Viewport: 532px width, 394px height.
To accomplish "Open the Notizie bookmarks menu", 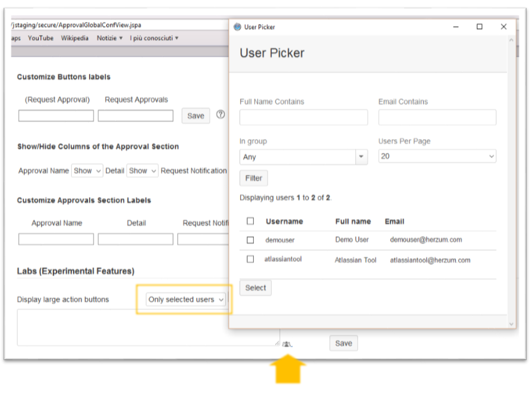I will point(110,38).
